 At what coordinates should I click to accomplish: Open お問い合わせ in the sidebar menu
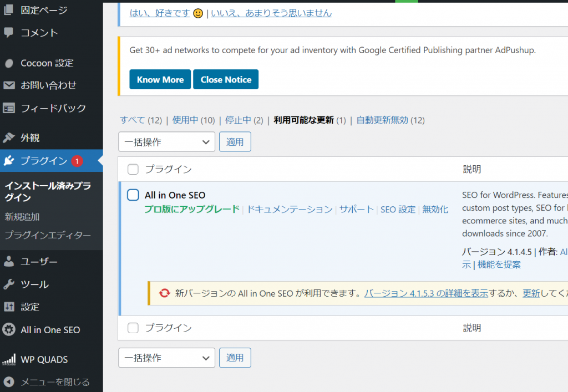tap(49, 85)
